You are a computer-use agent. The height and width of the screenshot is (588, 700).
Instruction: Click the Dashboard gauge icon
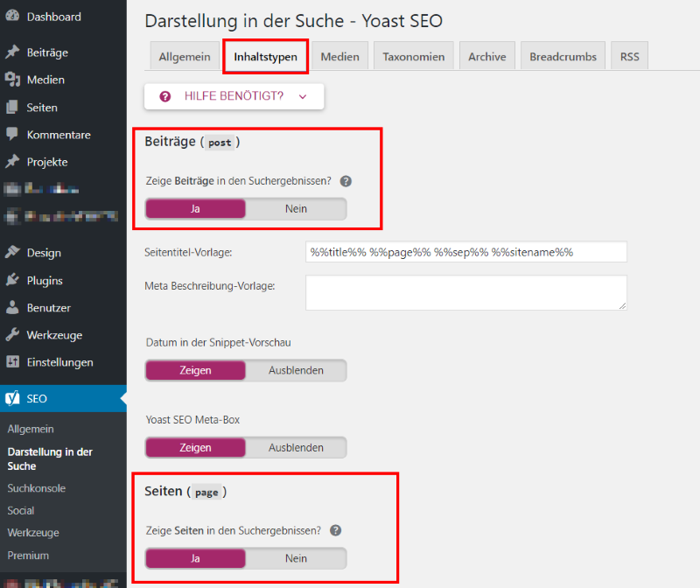[x=12, y=17]
